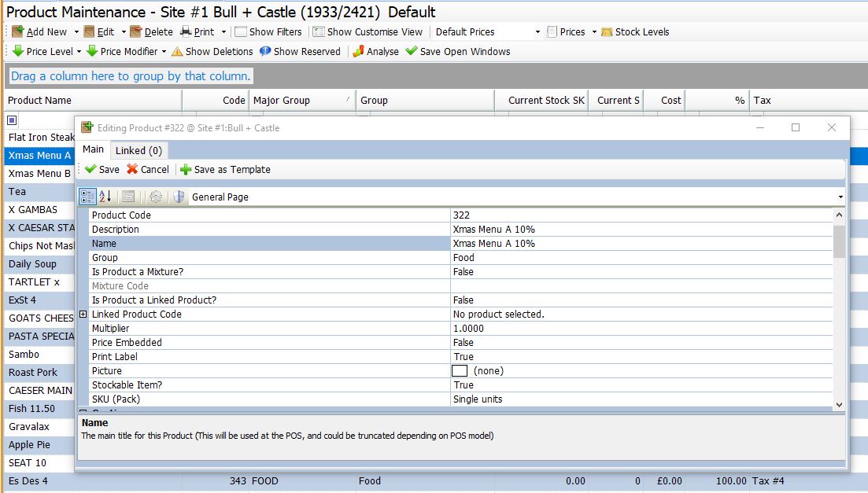Click the Delete toolbar button
The image size is (868, 493).
click(x=151, y=31)
